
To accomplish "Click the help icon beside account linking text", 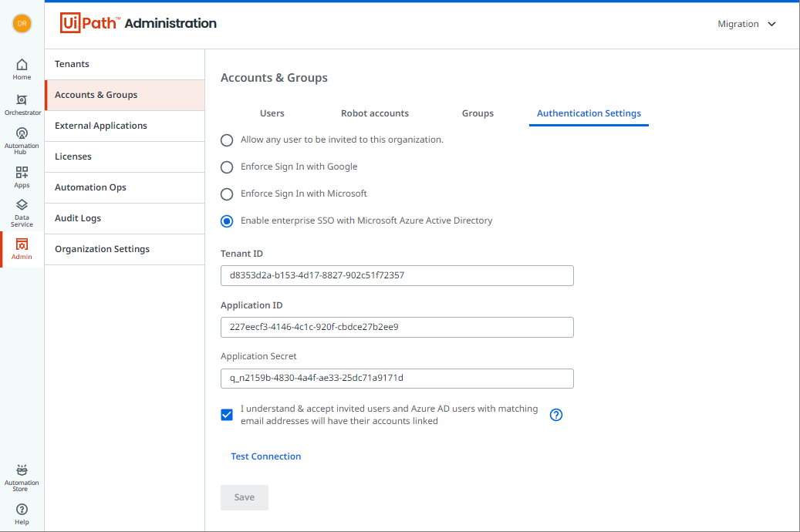I will point(556,415).
